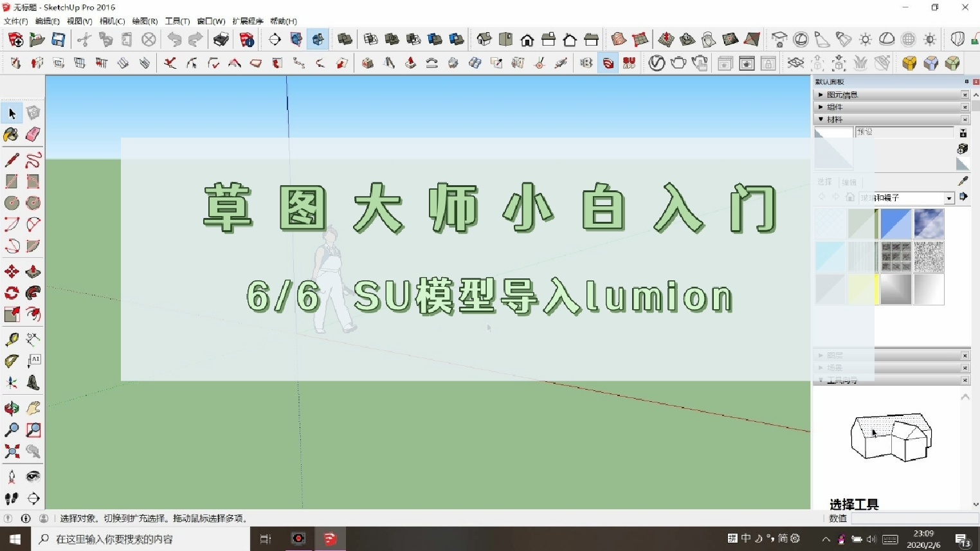Select the Move tool with red arrows
Viewport: 980px width, 551px height.
click(x=12, y=271)
